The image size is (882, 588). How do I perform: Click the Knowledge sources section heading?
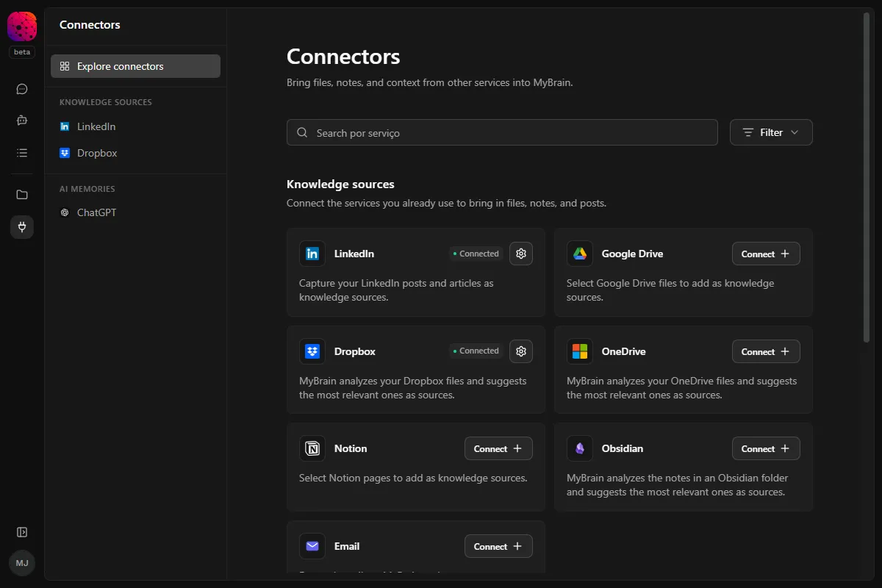coord(340,184)
